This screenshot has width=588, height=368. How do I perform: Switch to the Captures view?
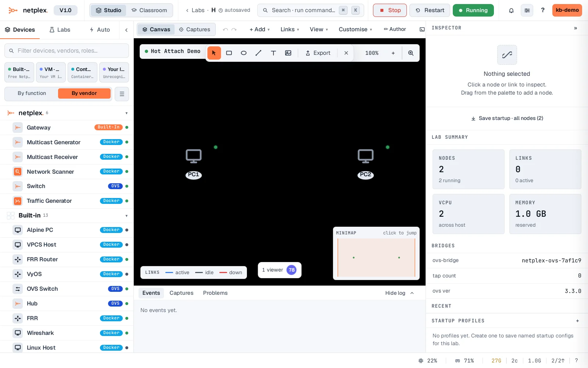[194, 29]
